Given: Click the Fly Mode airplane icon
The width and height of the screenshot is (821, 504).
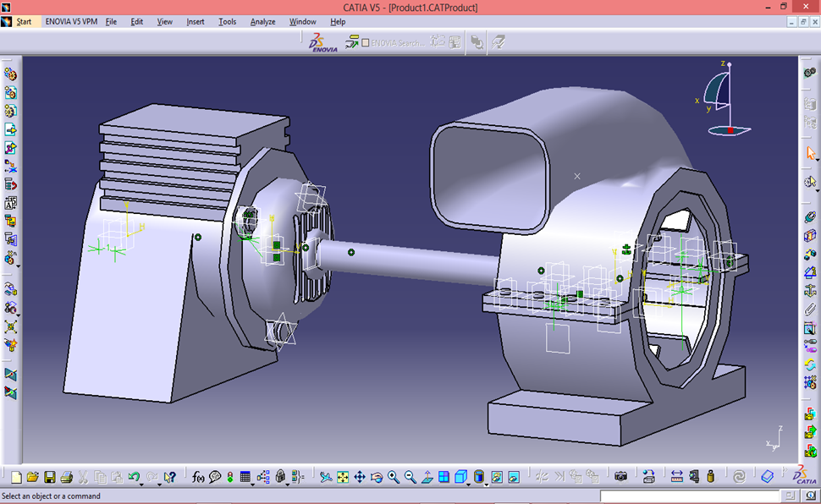Looking at the screenshot, I should click(326, 477).
